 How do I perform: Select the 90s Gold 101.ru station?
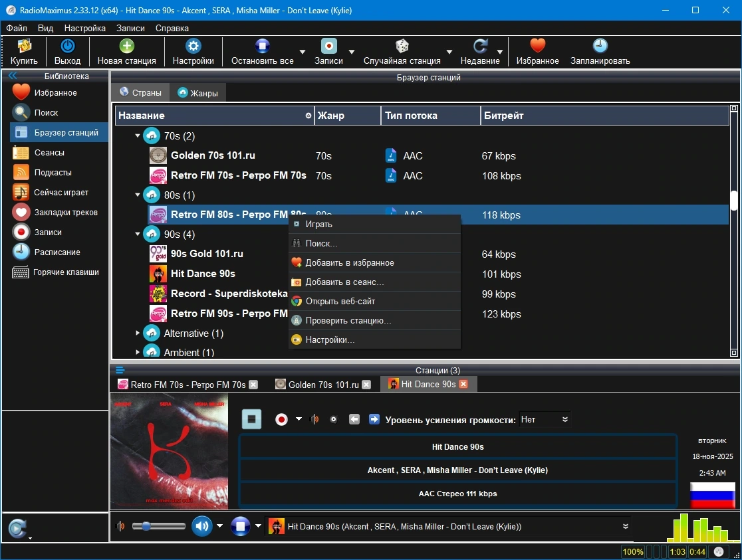click(207, 254)
